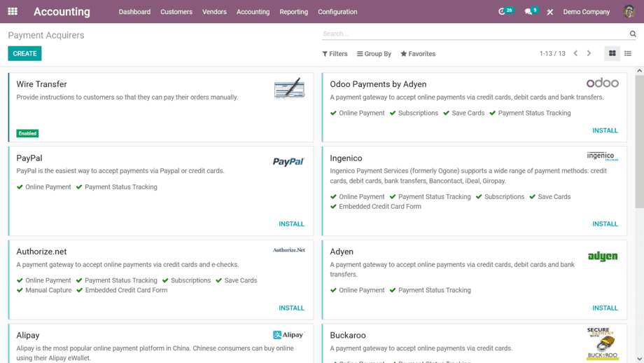Screen dimensions: 644x363
Task: Switch to list view
Action: pyautogui.click(x=628, y=53)
